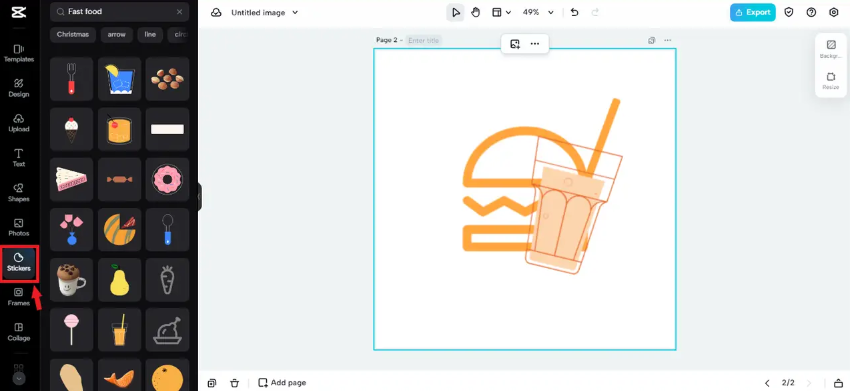The image size is (850, 391).
Task: Select the Christmas suggestion chip
Action: click(x=73, y=34)
